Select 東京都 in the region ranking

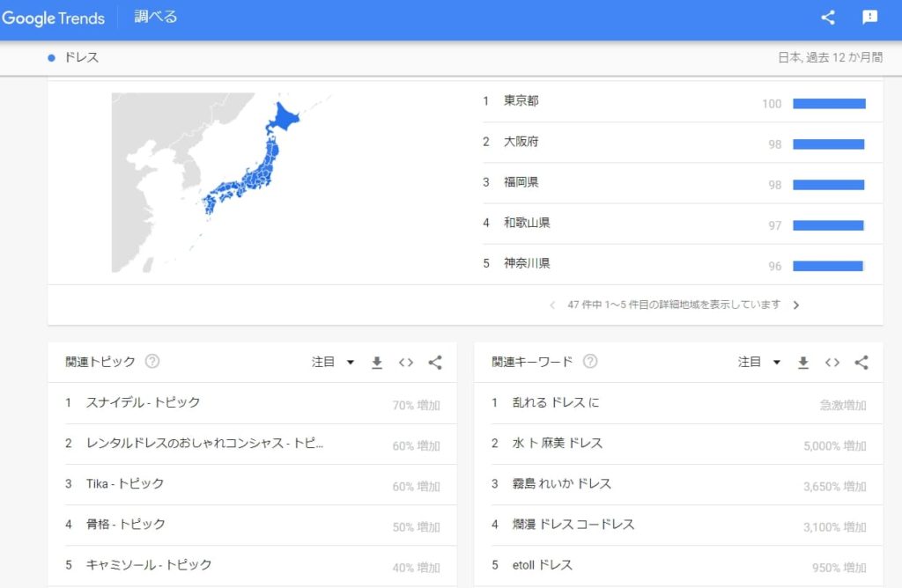point(521,101)
